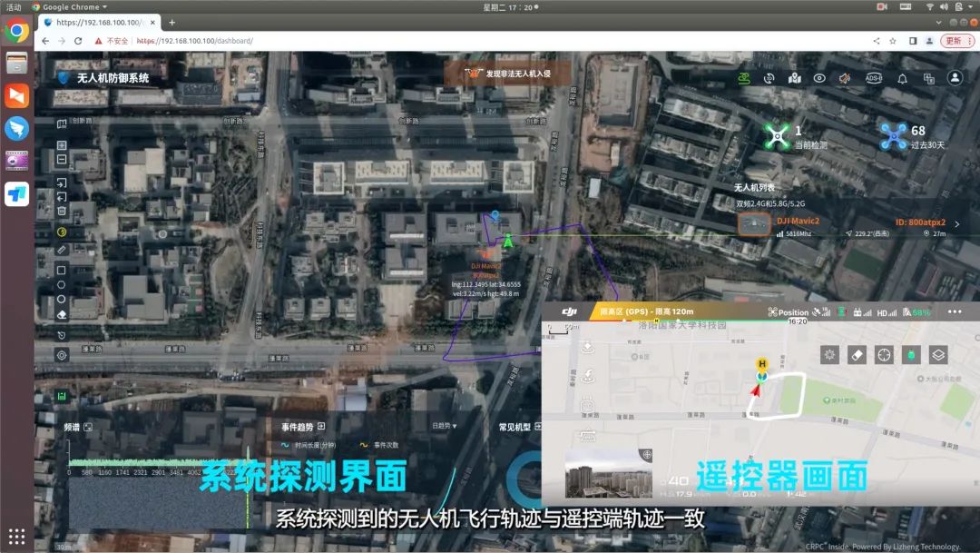This screenshot has height=553, width=980.
Task: Open the 活动 activities menu
Action: (14, 6)
